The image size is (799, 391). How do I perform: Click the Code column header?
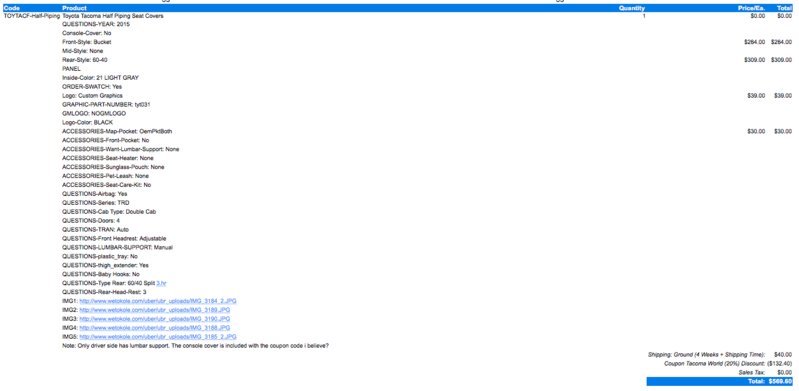pos(11,8)
